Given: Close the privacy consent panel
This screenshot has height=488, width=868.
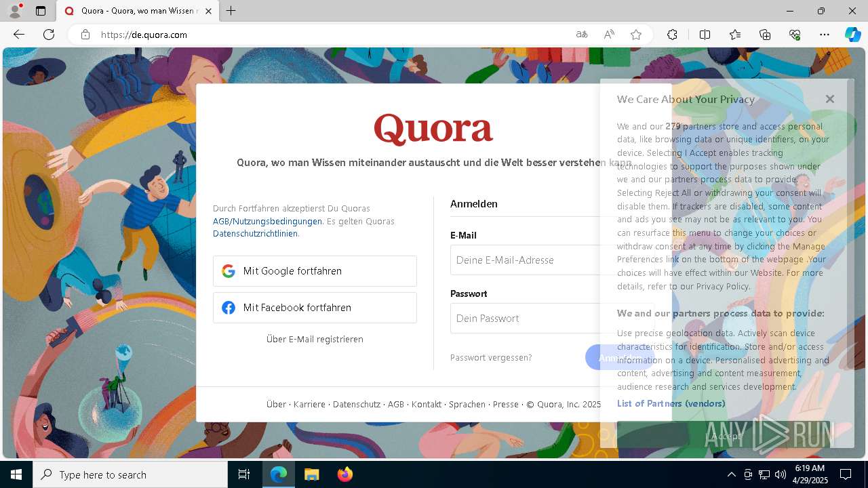Looking at the screenshot, I should point(830,98).
